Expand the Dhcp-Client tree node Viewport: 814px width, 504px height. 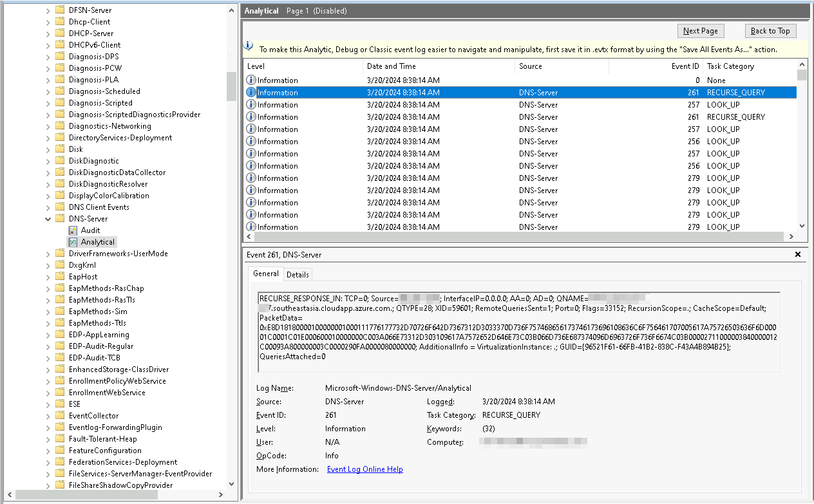[49, 21]
